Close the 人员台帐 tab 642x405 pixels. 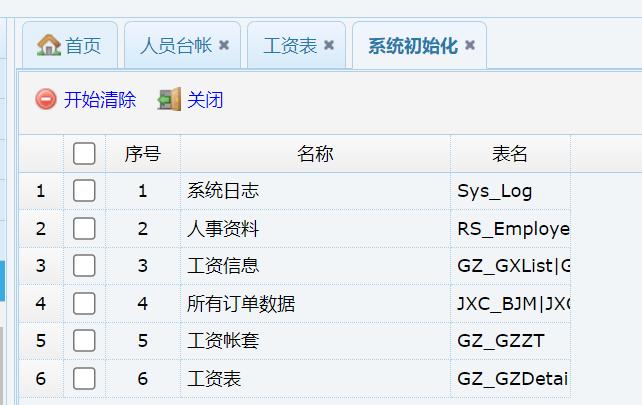point(224,46)
